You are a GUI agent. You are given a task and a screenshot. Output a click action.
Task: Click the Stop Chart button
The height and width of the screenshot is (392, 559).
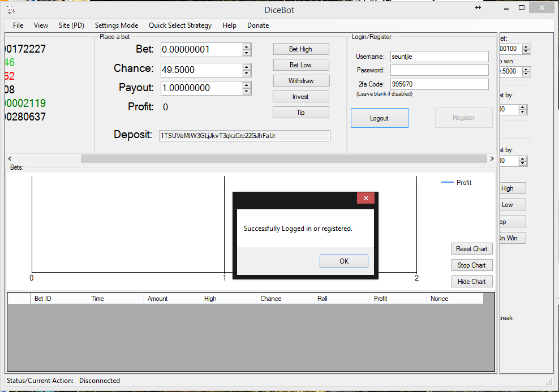pyautogui.click(x=472, y=265)
